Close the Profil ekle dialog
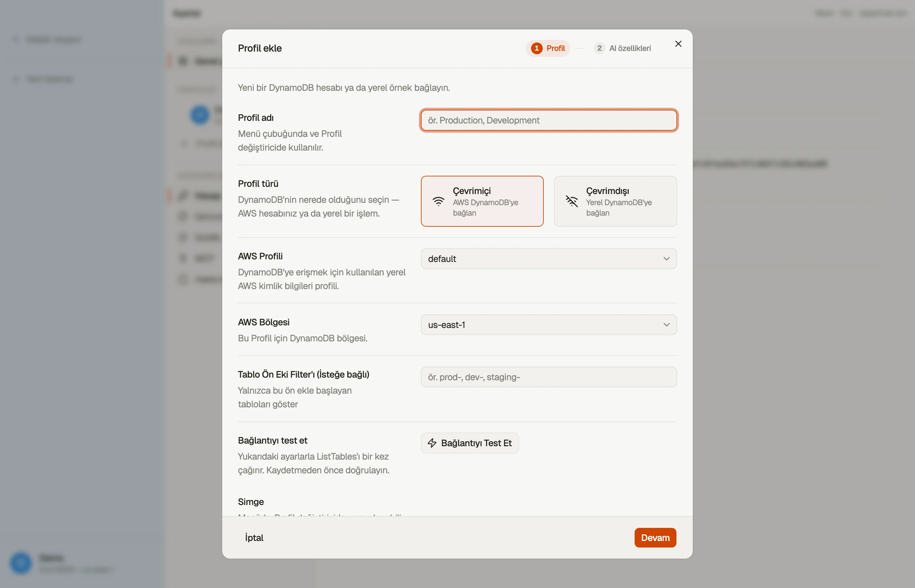 tap(678, 44)
